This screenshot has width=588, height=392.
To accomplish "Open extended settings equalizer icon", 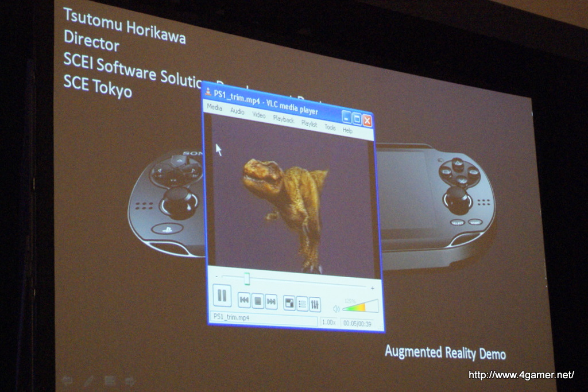I will point(315,304).
